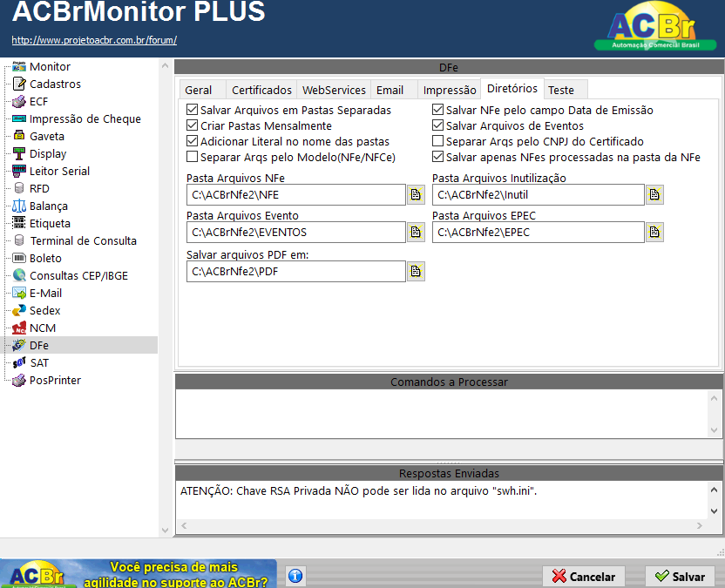Toggle Salvar apenas NFes processadas option

tap(437, 157)
